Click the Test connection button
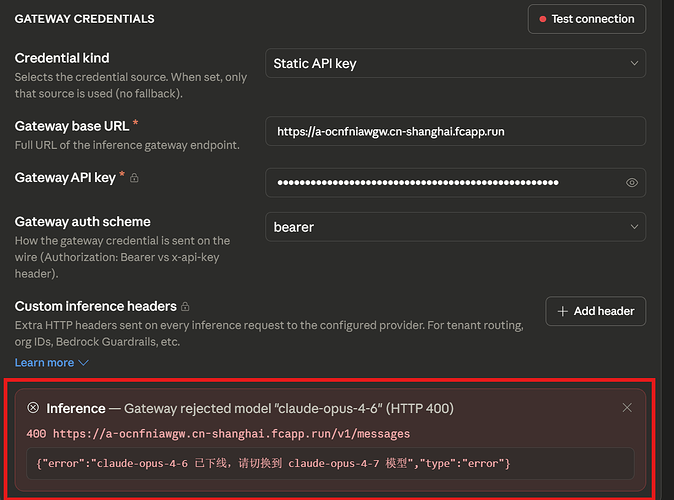The image size is (674, 500). point(587,19)
